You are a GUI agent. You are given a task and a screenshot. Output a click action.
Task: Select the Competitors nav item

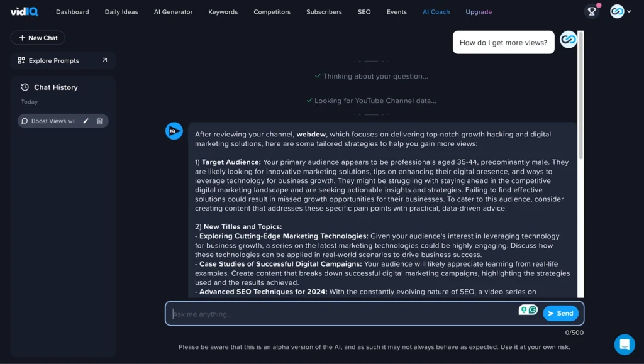tap(272, 12)
